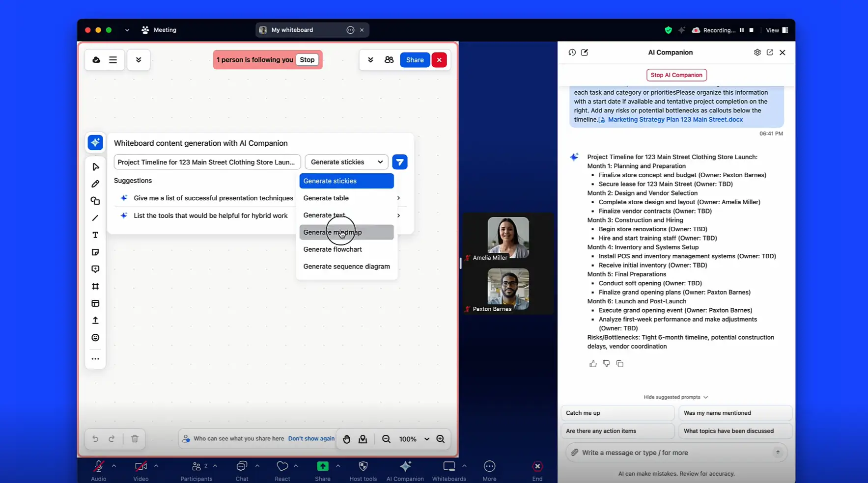Viewport: 868px width, 483px height.
Task: Open the whiteboard collaborators icon
Action: pos(389,60)
